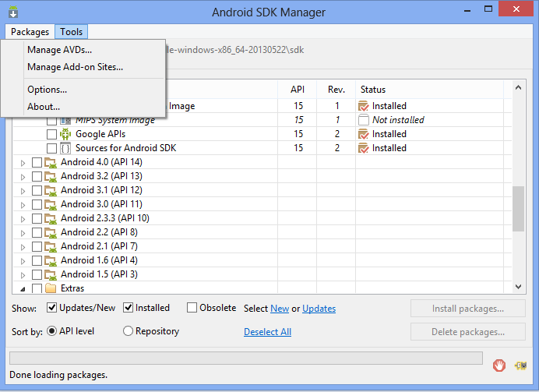Click the red stop hand icon
The image size is (539, 392).
coord(498,366)
